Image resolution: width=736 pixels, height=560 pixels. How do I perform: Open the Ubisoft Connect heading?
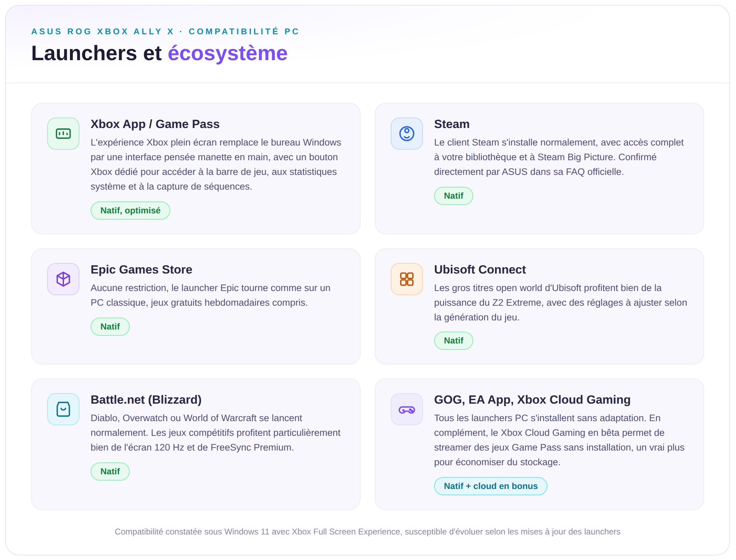click(x=480, y=270)
